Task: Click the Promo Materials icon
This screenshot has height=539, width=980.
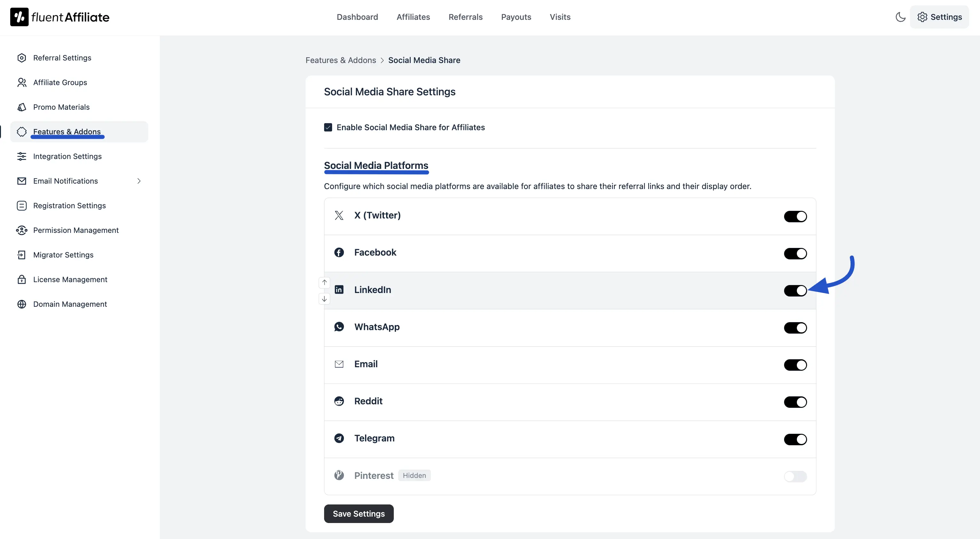Action: pyautogui.click(x=22, y=107)
